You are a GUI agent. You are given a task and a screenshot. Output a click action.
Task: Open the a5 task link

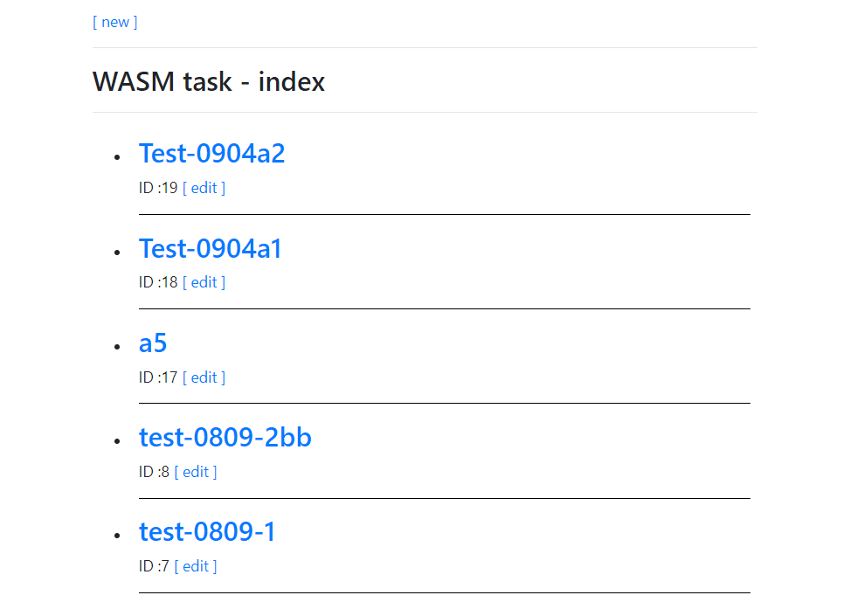[153, 343]
